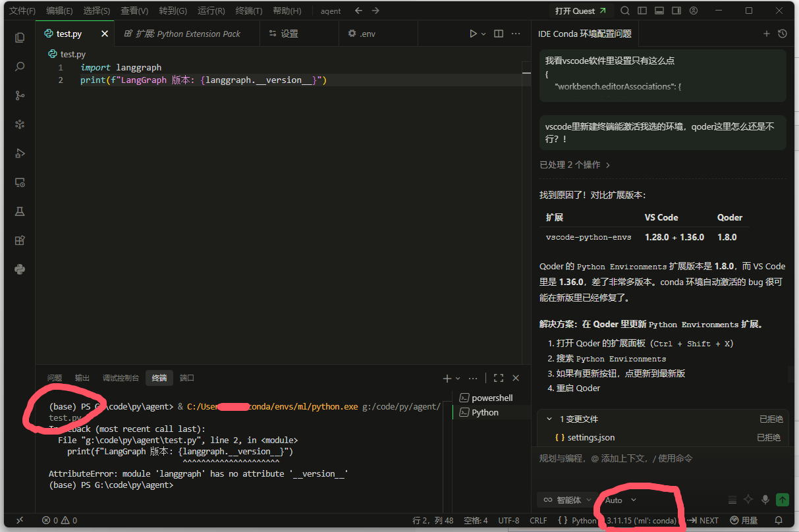Click the voice input microphone icon
The width and height of the screenshot is (799, 532).
coord(765,500)
